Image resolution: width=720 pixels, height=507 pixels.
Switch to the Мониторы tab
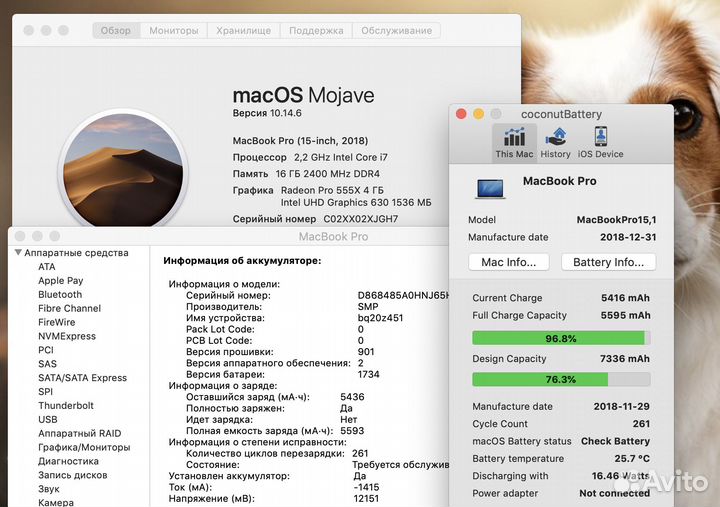[x=174, y=30]
